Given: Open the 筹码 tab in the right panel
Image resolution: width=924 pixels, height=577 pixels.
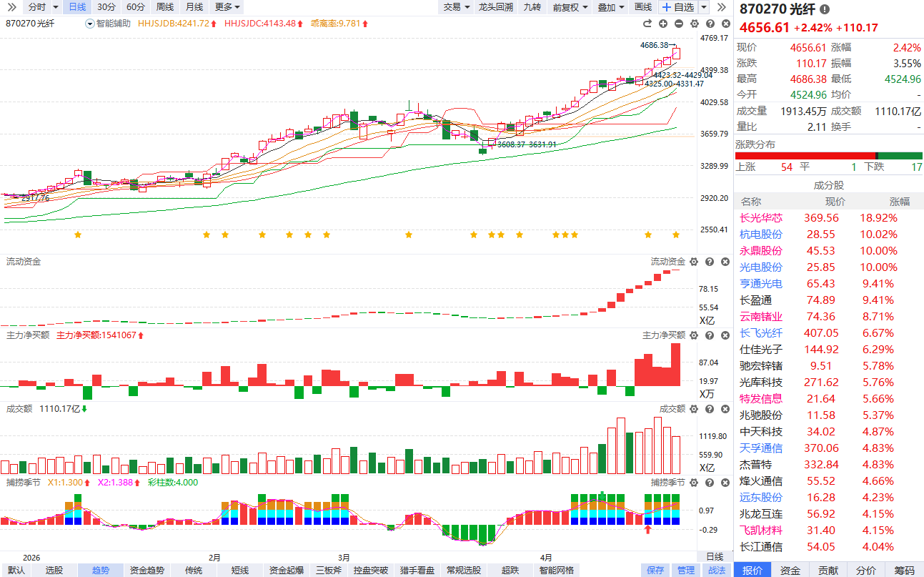Looking at the screenshot, I should pyautogui.click(x=904, y=570).
